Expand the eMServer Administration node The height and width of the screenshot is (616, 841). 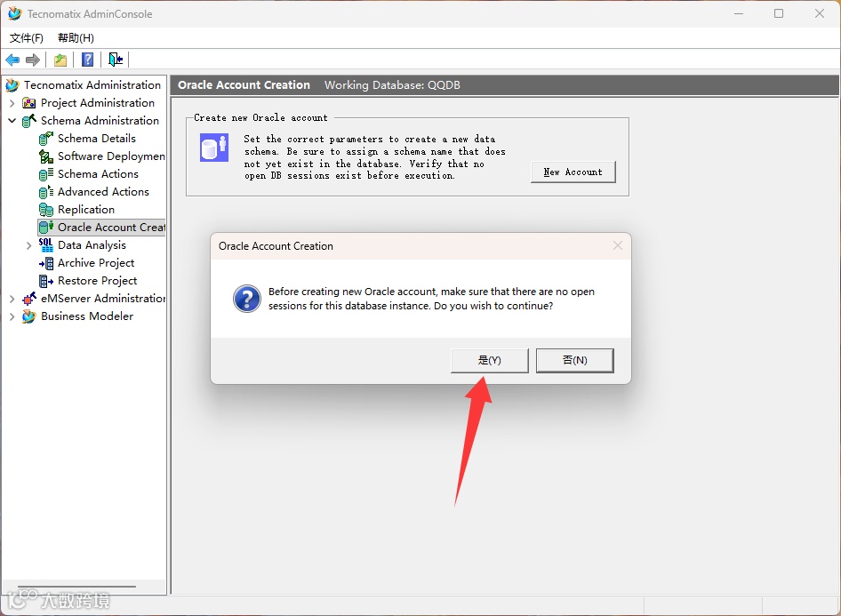click(x=12, y=299)
